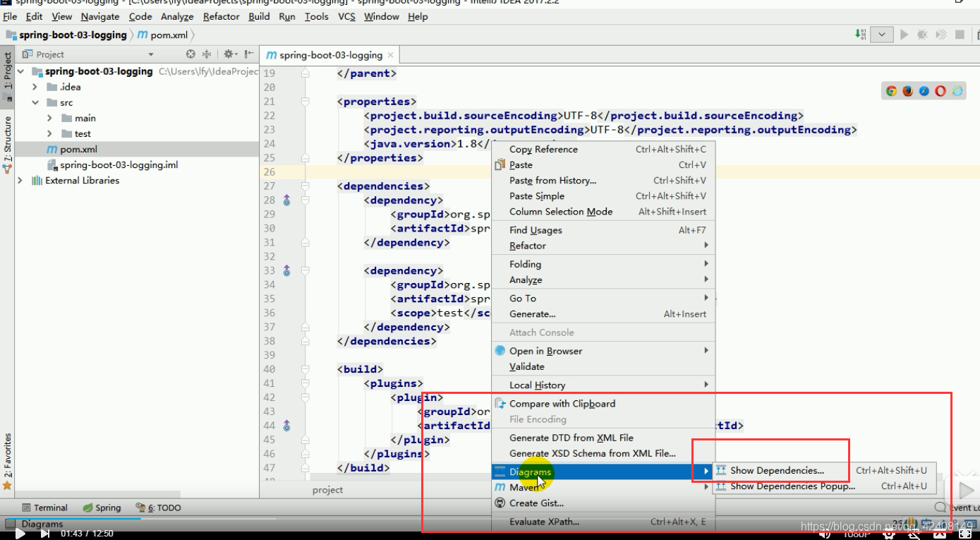Open the 6: TODO tool window tab
The image size is (980, 540).
pyautogui.click(x=159, y=508)
